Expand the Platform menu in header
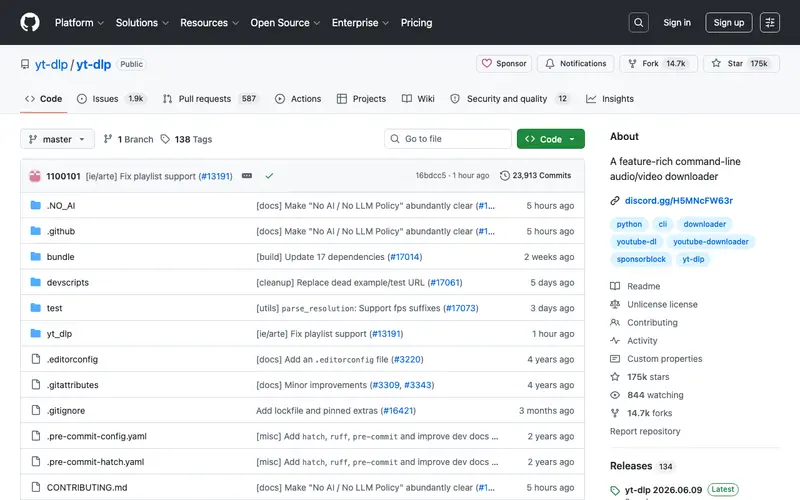Image resolution: width=800 pixels, height=500 pixels. (79, 22)
